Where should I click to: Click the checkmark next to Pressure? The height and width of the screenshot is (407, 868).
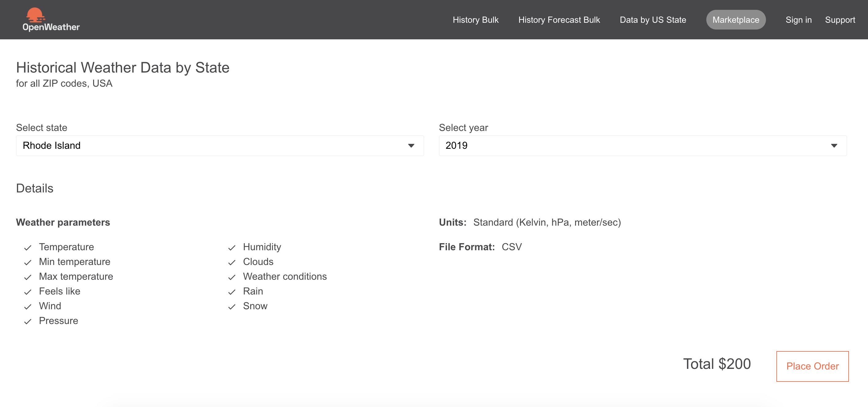point(28,322)
